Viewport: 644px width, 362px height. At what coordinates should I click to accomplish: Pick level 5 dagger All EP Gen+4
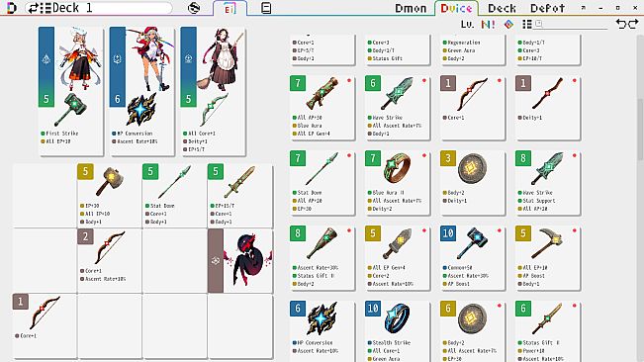click(397, 258)
